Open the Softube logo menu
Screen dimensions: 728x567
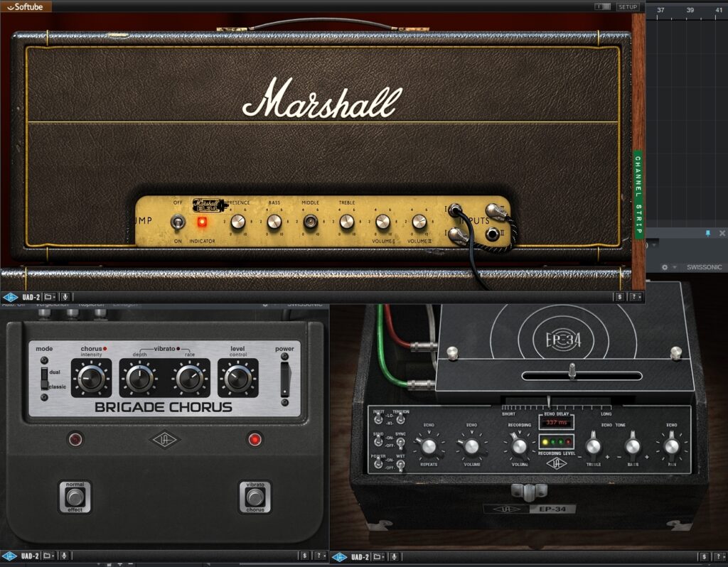click(26, 6)
